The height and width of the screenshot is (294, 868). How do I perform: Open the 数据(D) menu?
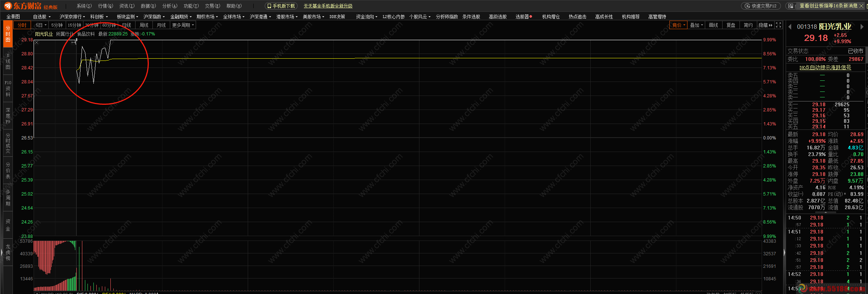coord(148,6)
